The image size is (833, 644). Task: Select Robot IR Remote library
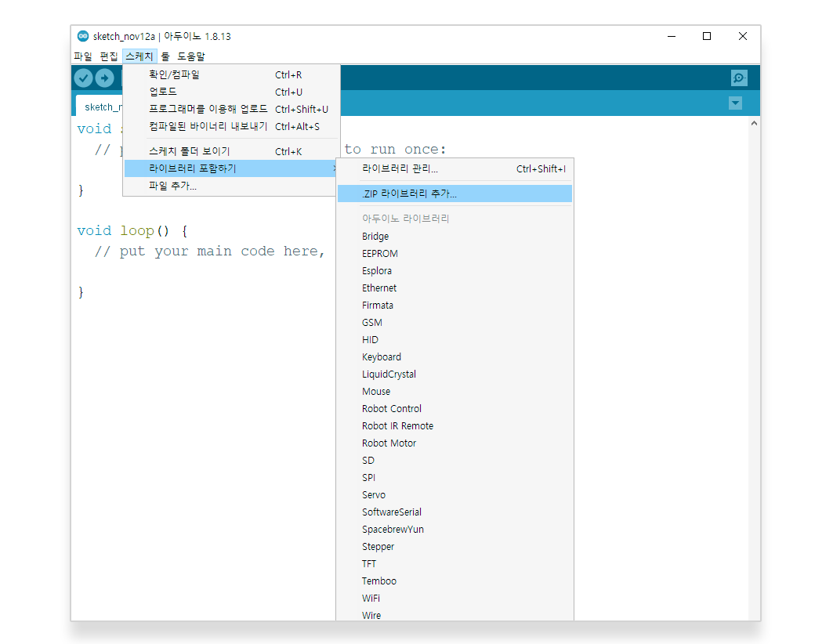pyautogui.click(x=455, y=426)
